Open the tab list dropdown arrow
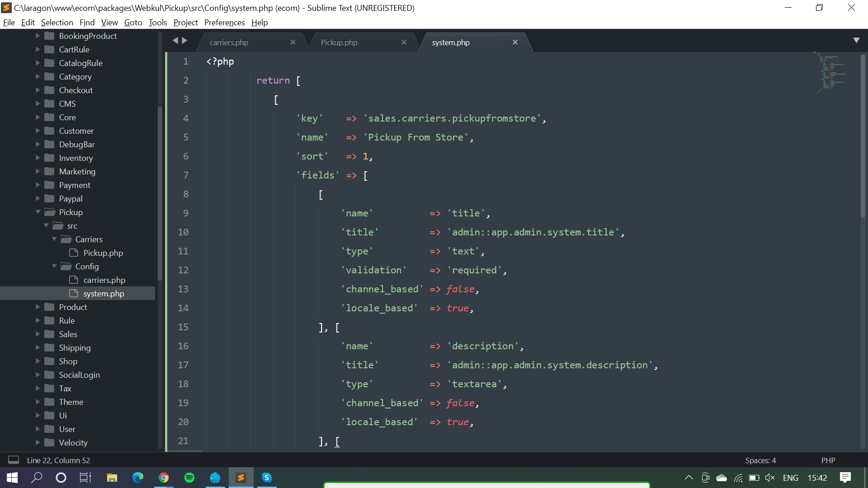 pos(856,40)
